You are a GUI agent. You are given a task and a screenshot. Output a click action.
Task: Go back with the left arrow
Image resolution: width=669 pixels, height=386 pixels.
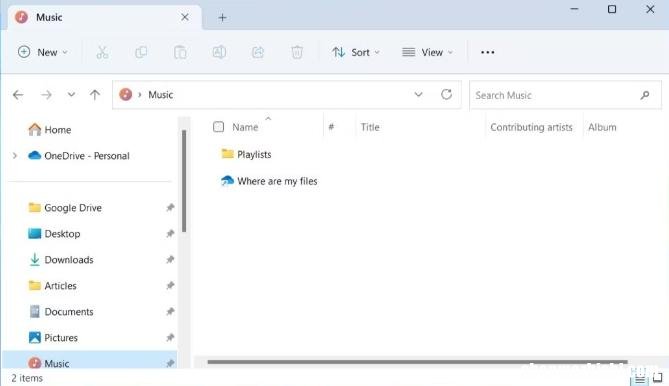tap(18, 95)
